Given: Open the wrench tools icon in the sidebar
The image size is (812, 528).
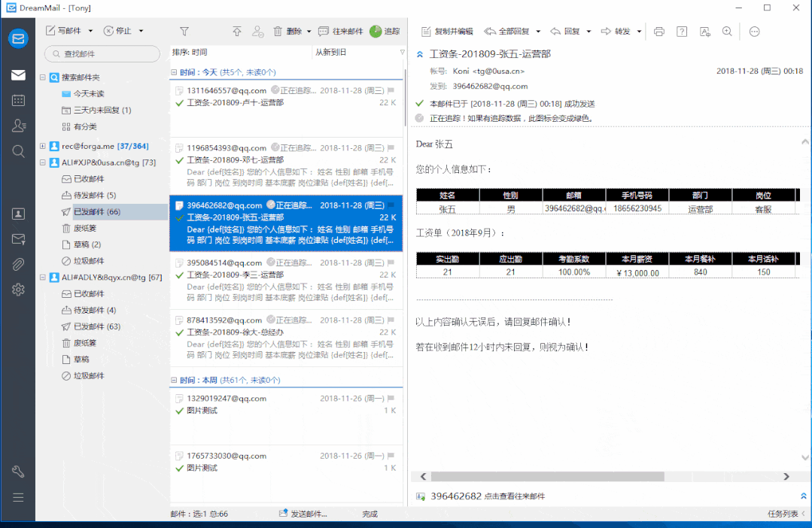Looking at the screenshot, I should [18, 472].
